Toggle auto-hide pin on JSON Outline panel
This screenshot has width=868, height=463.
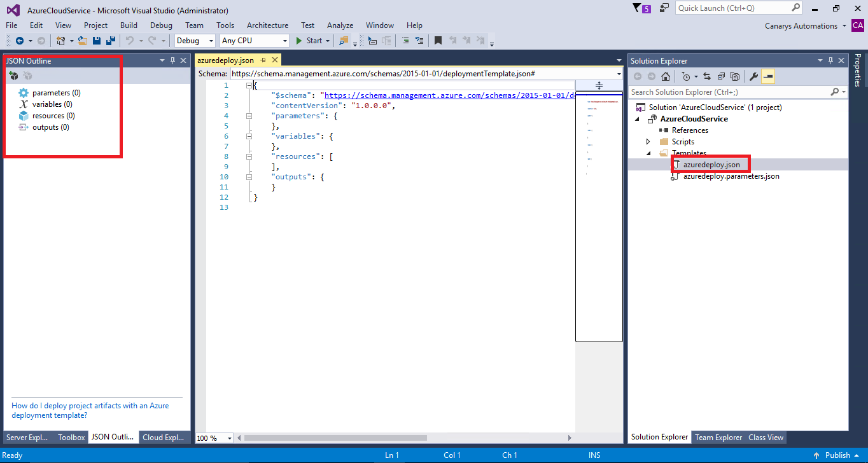pos(172,60)
